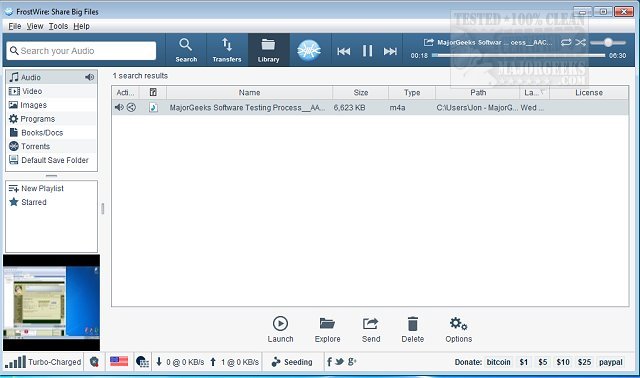Image resolution: width=640 pixels, height=378 pixels.
Task: Toggle shuffle playback mode
Action: tap(580, 42)
